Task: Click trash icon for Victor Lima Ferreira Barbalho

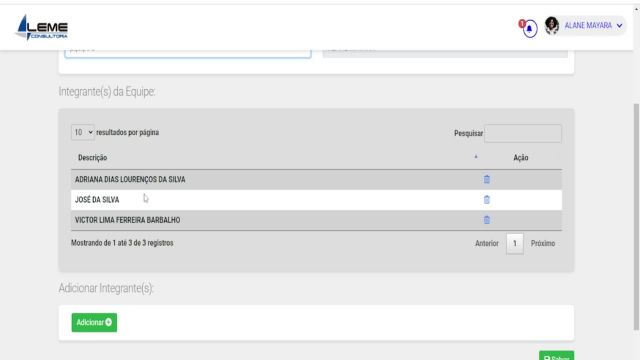Action: (x=487, y=220)
